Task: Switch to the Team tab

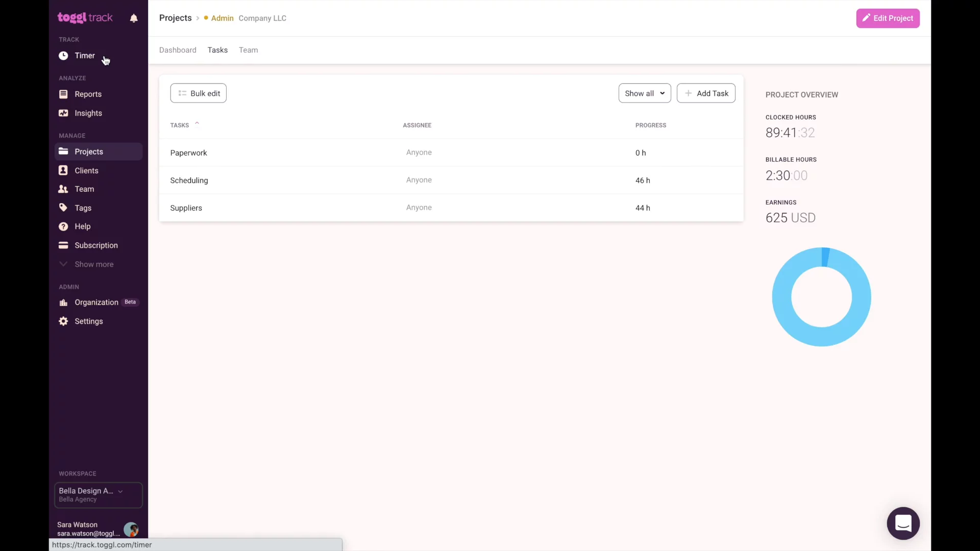Action: (248, 50)
